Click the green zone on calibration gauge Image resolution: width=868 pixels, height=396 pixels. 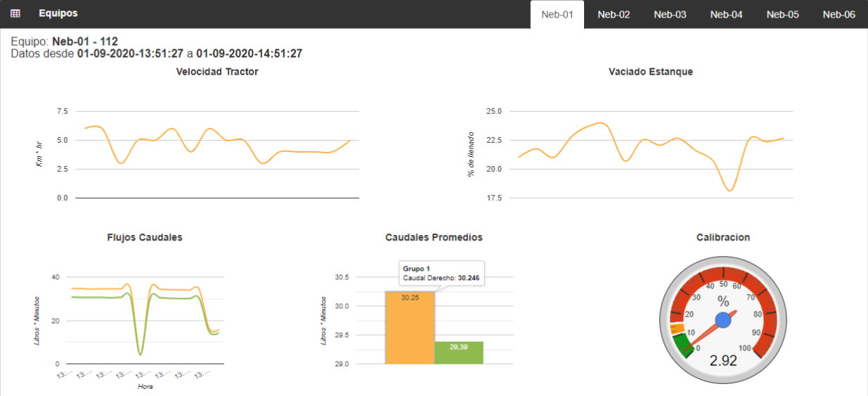tap(681, 345)
